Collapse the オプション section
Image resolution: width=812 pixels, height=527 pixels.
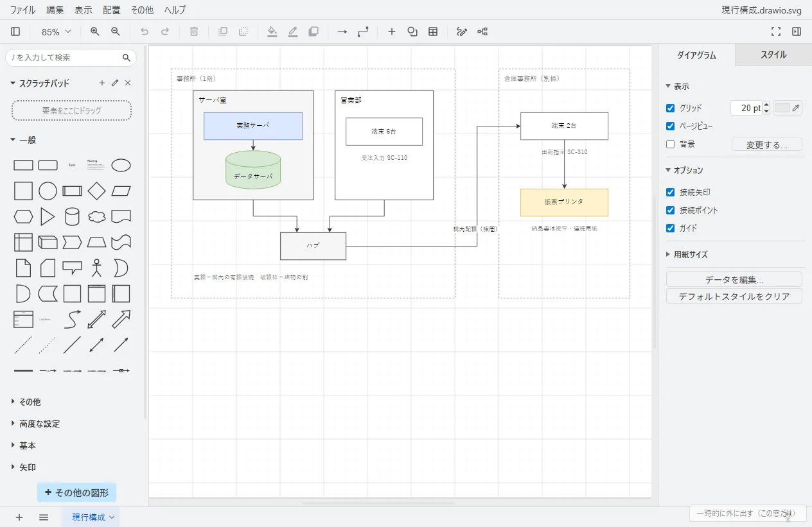click(685, 170)
